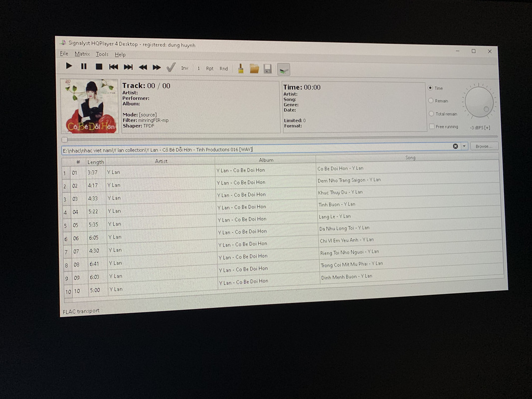This screenshot has width=532, height=399.
Task: Open the Tools menu
Action: (x=102, y=54)
